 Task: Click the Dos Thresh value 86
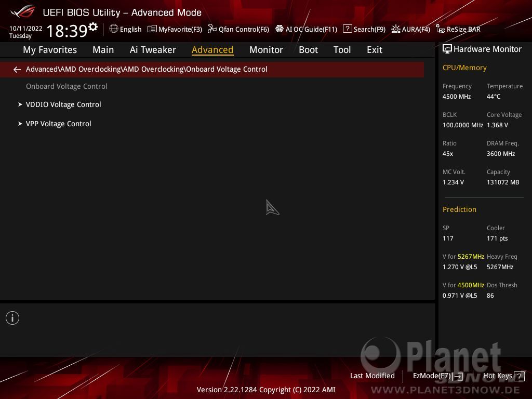(490, 296)
